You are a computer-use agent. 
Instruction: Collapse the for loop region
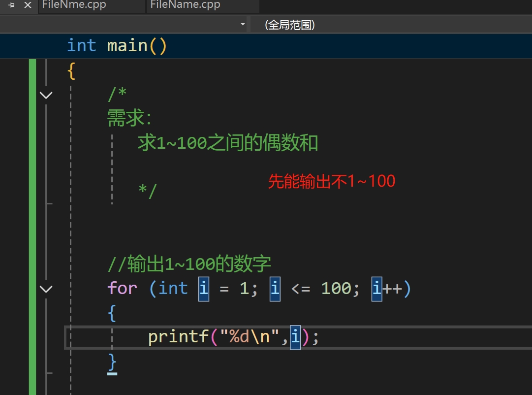[x=46, y=289]
